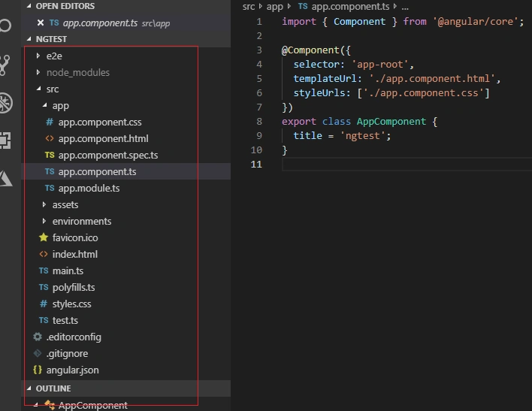
Task: Click breadcrumb ellipsis segment
Action: pos(405,7)
